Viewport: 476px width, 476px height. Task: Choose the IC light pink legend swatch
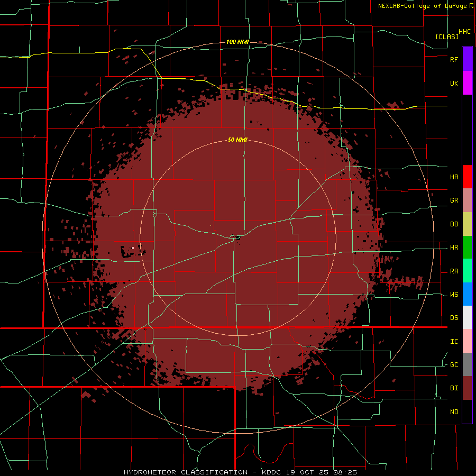[x=467, y=341]
